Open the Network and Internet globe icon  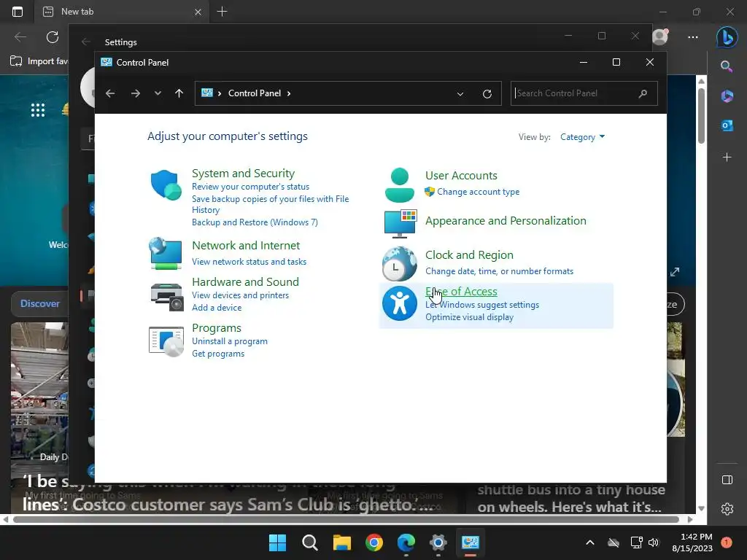(x=166, y=253)
